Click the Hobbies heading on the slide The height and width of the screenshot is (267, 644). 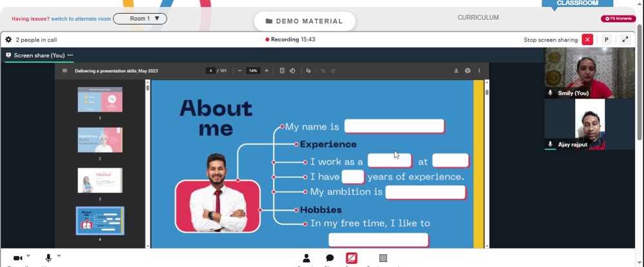pyautogui.click(x=321, y=210)
